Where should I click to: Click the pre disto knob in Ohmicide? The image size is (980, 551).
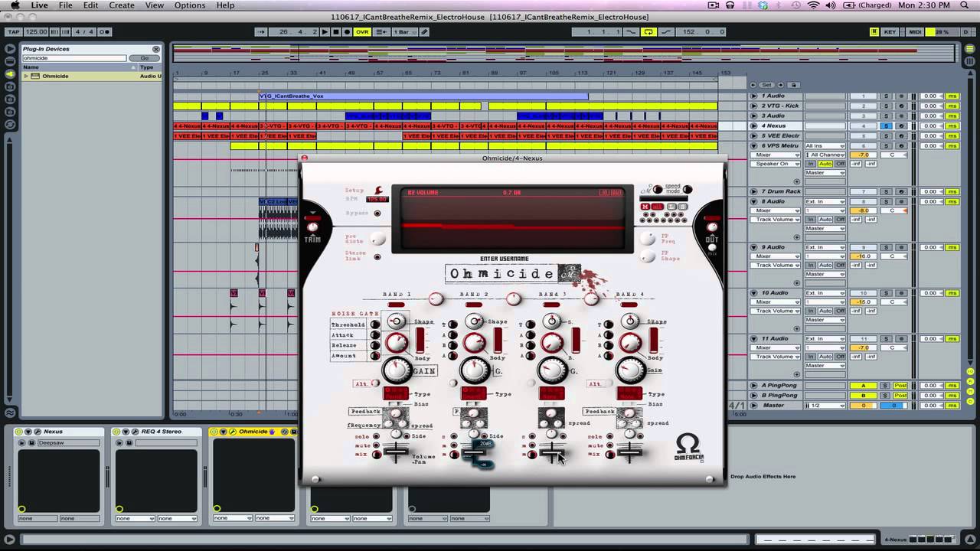[x=377, y=240]
